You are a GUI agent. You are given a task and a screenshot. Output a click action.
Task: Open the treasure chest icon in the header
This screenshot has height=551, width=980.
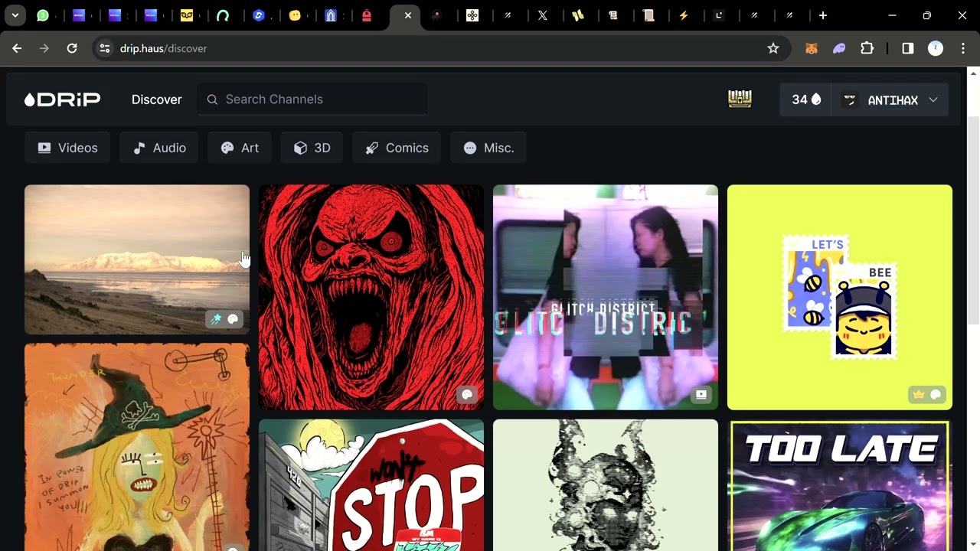(x=740, y=99)
